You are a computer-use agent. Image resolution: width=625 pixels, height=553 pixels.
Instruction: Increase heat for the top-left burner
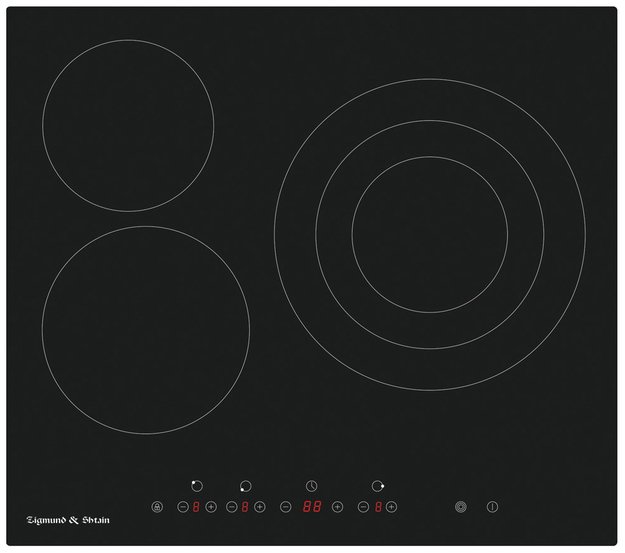(211, 507)
